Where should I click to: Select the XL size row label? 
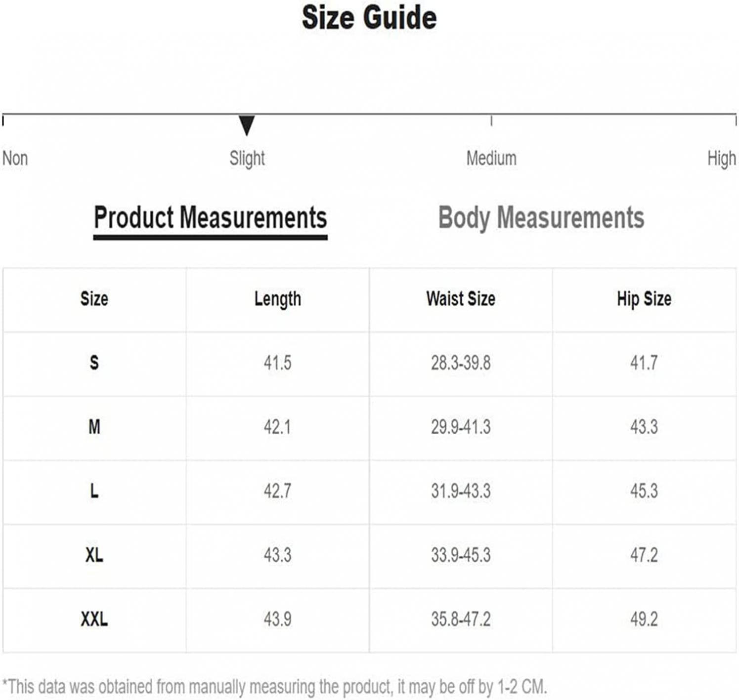94,555
